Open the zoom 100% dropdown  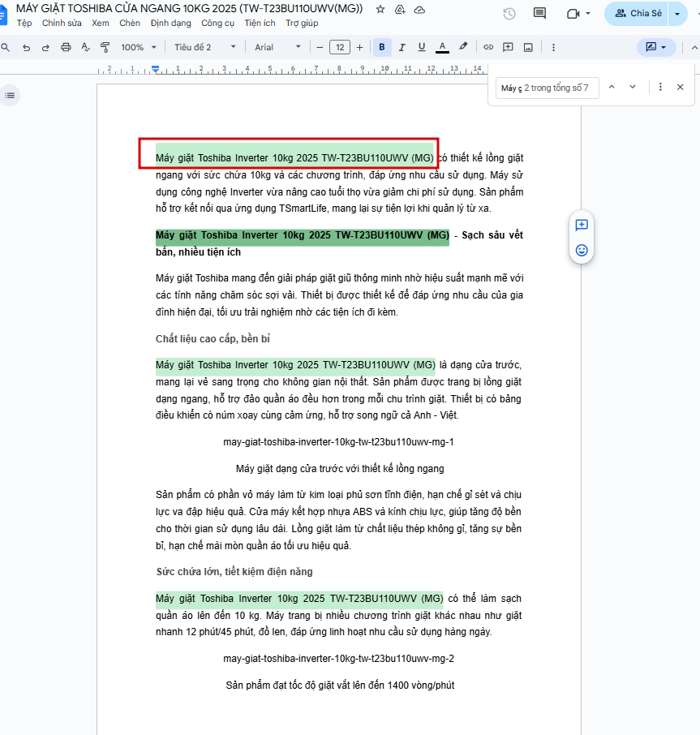[139, 47]
